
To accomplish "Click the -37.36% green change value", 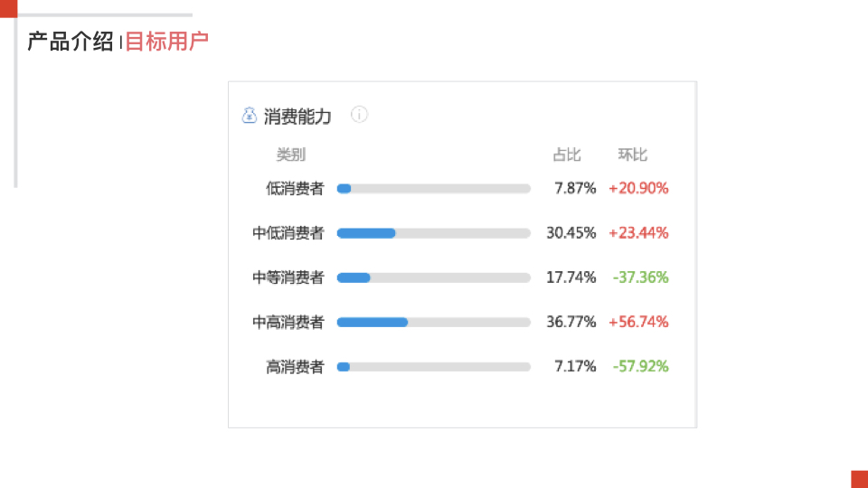I will click(640, 277).
